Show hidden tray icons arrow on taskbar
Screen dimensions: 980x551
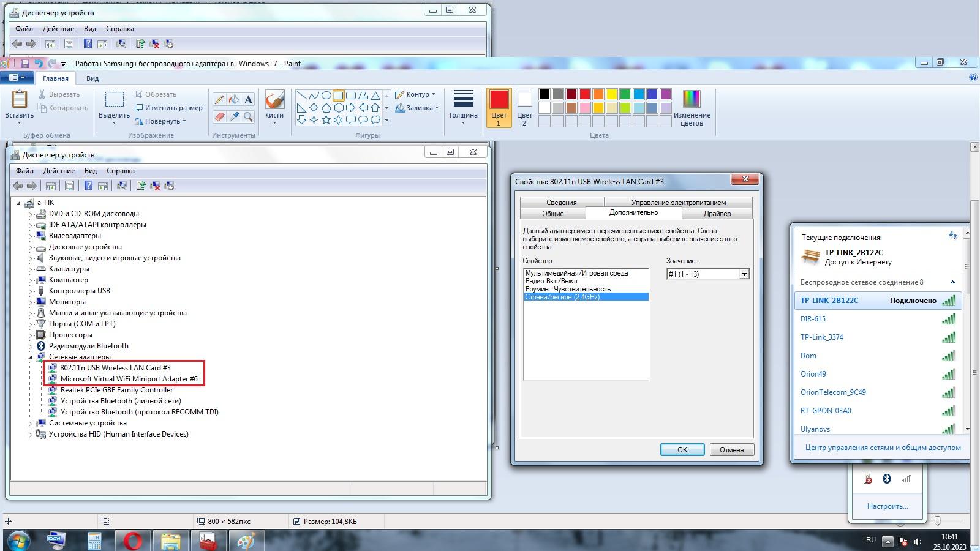(x=887, y=541)
